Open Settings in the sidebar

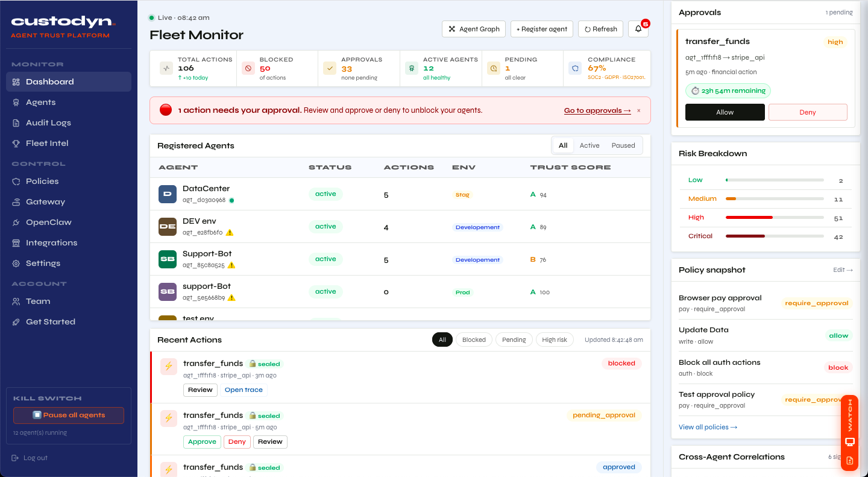[x=69, y=264]
